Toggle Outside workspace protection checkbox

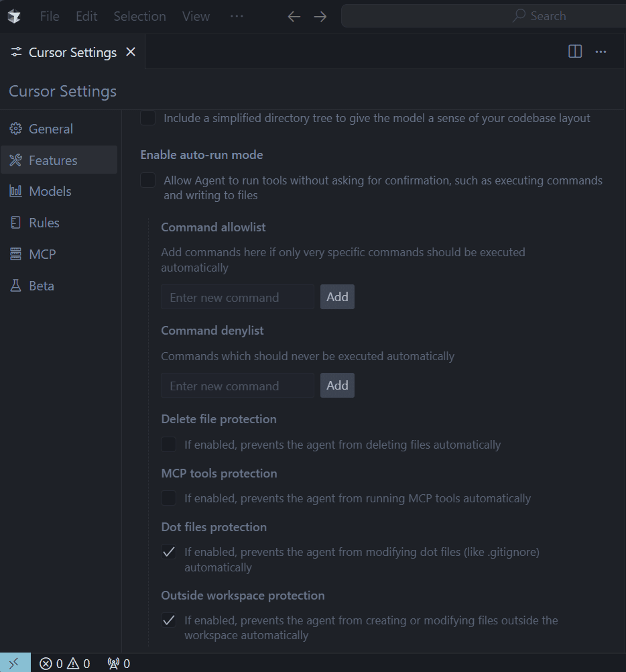point(169,620)
